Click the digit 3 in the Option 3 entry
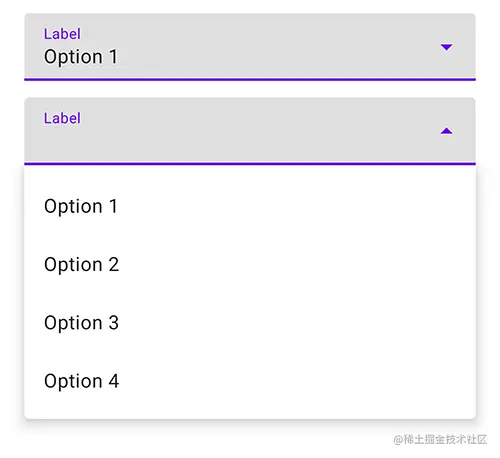The image size is (500, 458). pyautogui.click(x=114, y=323)
